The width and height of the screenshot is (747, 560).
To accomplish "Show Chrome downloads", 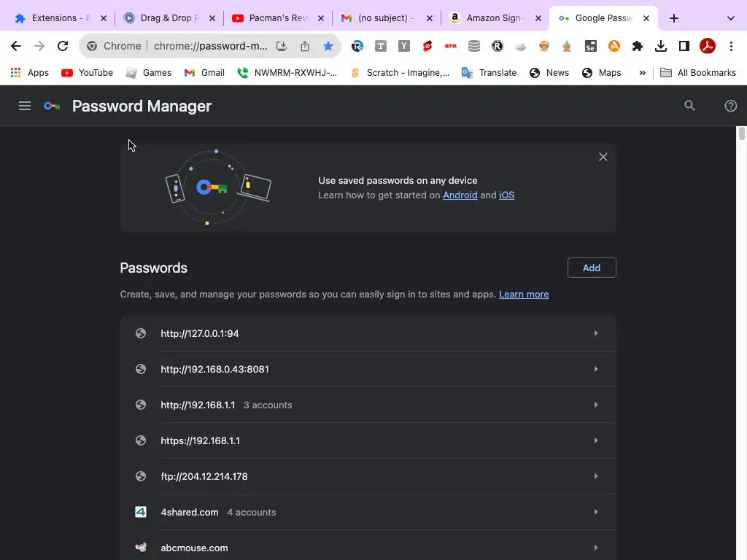I will pos(661,46).
